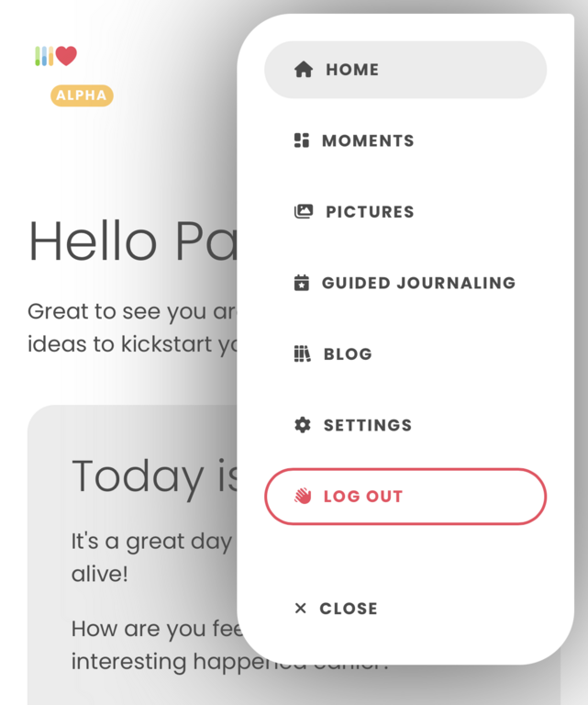Click the Pictures gallery icon
Viewport: 588px width, 705px height.
(x=304, y=211)
